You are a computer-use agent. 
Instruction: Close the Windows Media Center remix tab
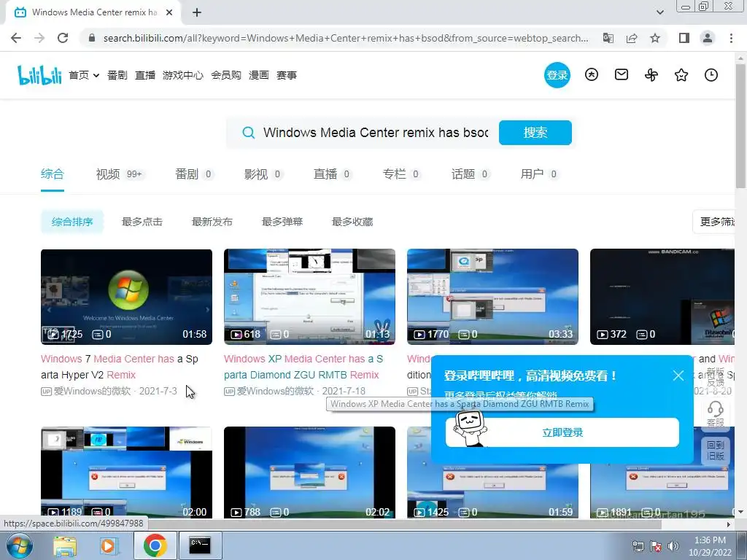pyautogui.click(x=169, y=12)
